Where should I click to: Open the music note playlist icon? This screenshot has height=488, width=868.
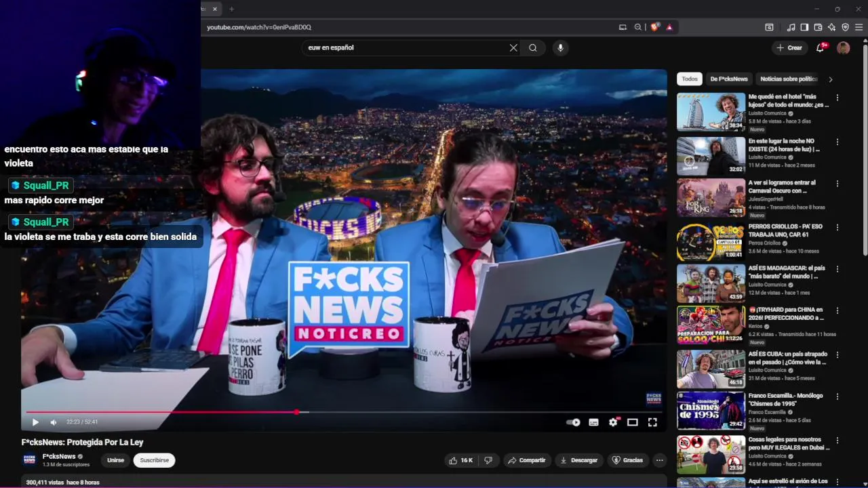tap(791, 27)
